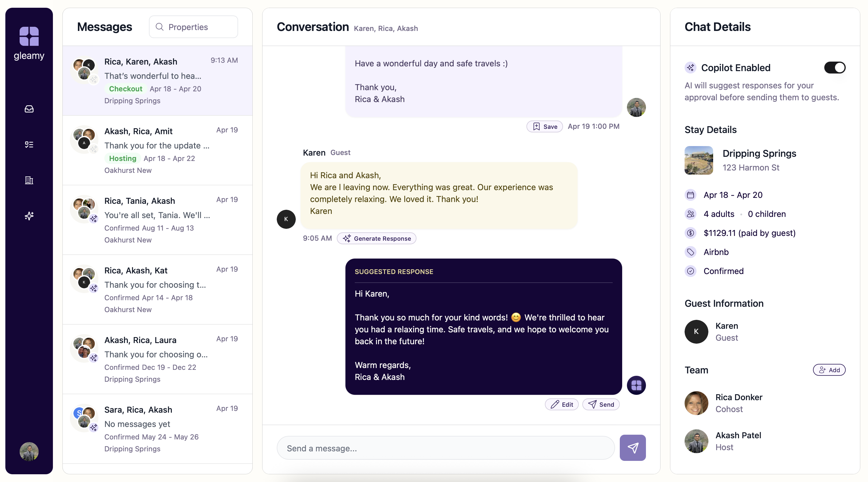Click the Airbnb booking source text

point(716,252)
